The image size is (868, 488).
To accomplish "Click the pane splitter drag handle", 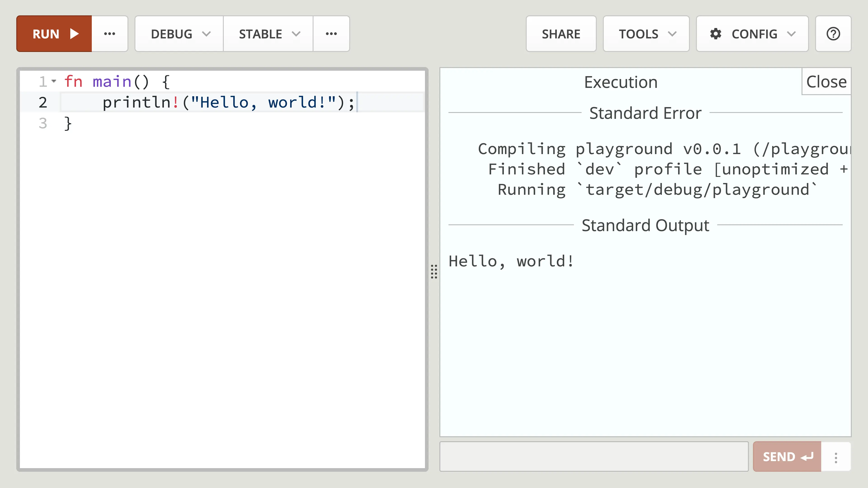I will [x=434, y=271].
